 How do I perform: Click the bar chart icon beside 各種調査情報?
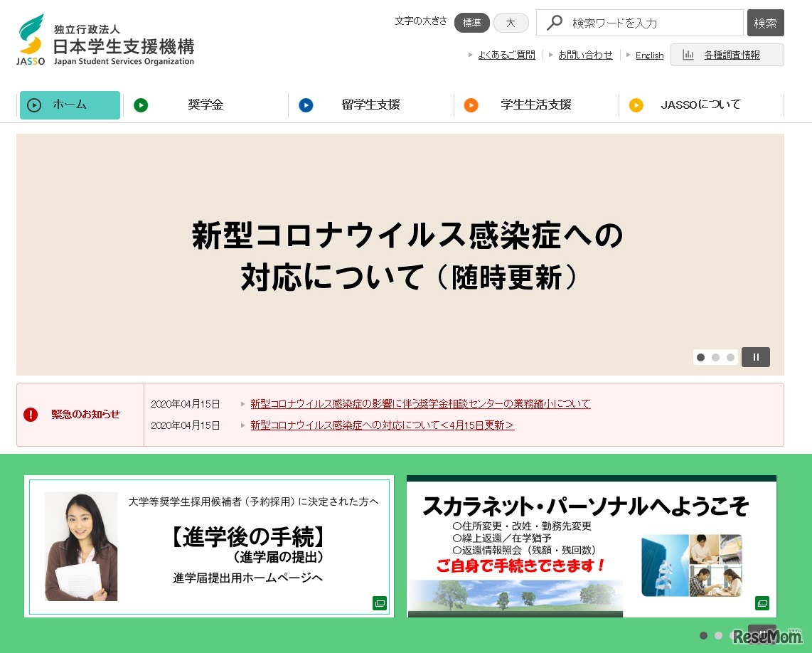click(x=688, y=54)
